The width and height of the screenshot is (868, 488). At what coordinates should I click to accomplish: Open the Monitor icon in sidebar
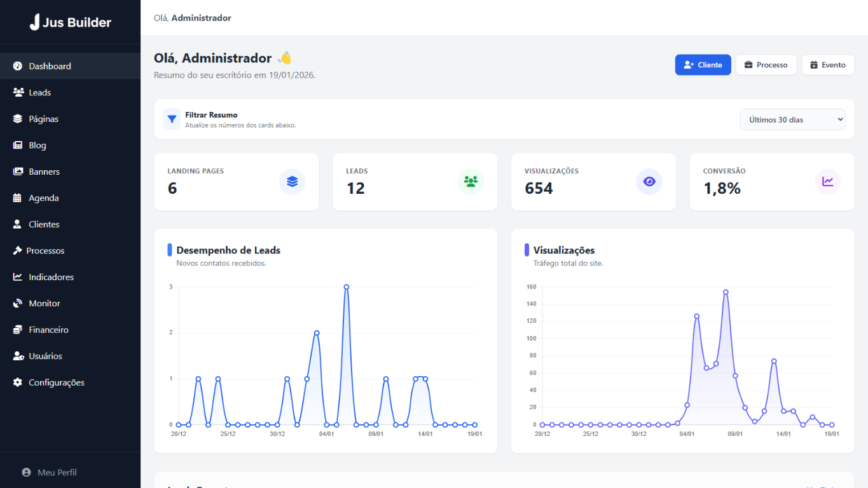coord(18,303)
